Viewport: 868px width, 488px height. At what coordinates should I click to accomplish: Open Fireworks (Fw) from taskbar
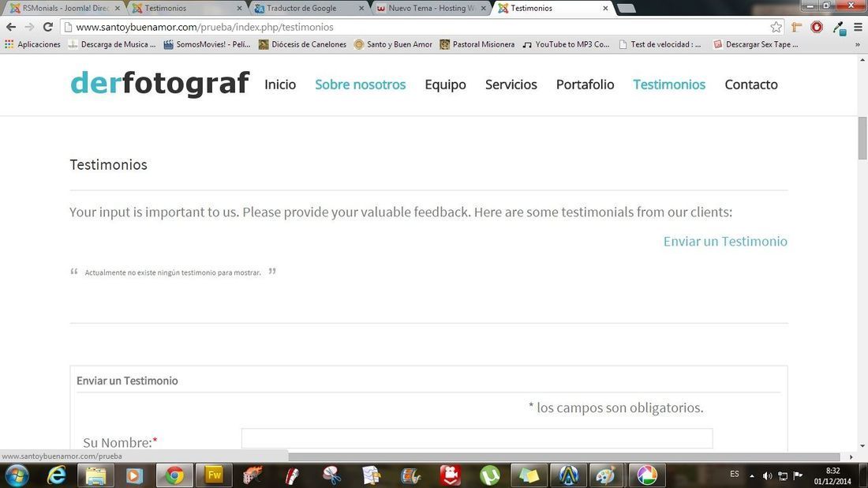(x=214, y=475)
